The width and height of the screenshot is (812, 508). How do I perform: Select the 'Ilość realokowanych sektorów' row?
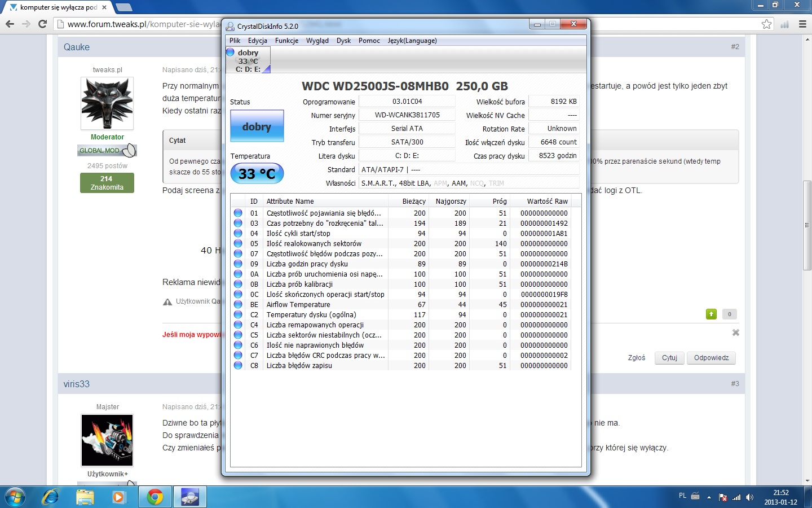point(401,244)
